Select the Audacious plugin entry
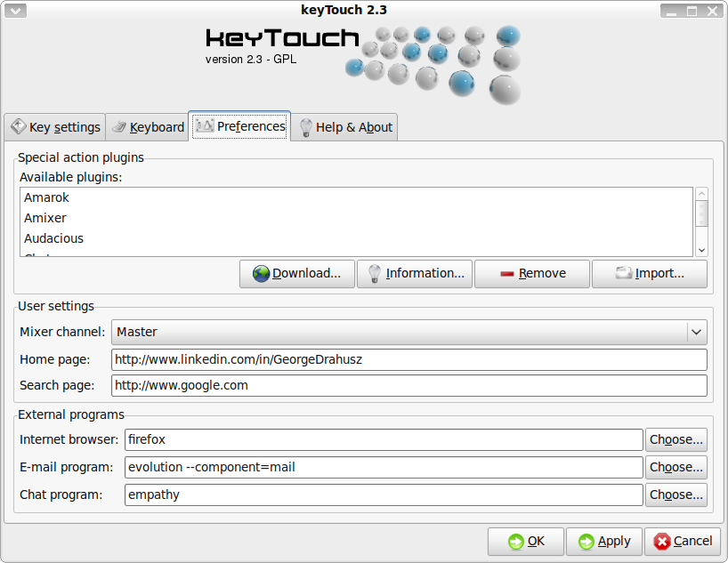This screenshot has width=728, height=563. click(x=53, y=238)
